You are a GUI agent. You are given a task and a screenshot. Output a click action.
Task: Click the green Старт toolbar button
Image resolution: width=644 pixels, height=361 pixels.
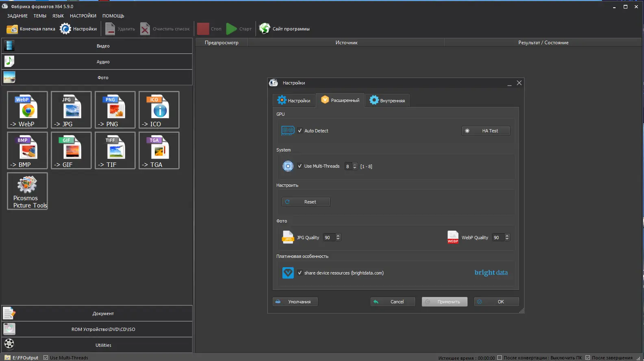tap(239, 29)
